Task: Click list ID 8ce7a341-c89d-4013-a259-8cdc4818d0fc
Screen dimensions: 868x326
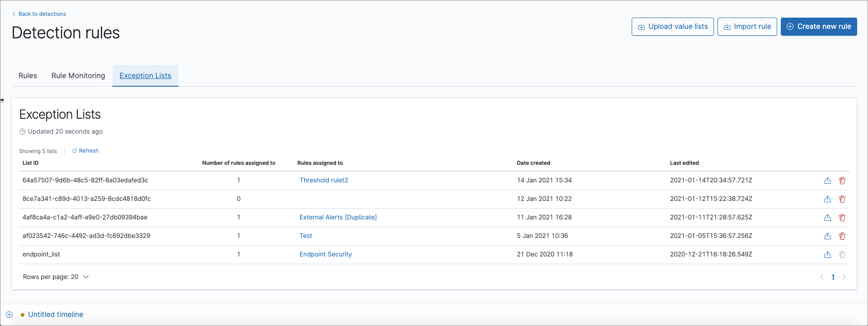Action: pos(87,199)
